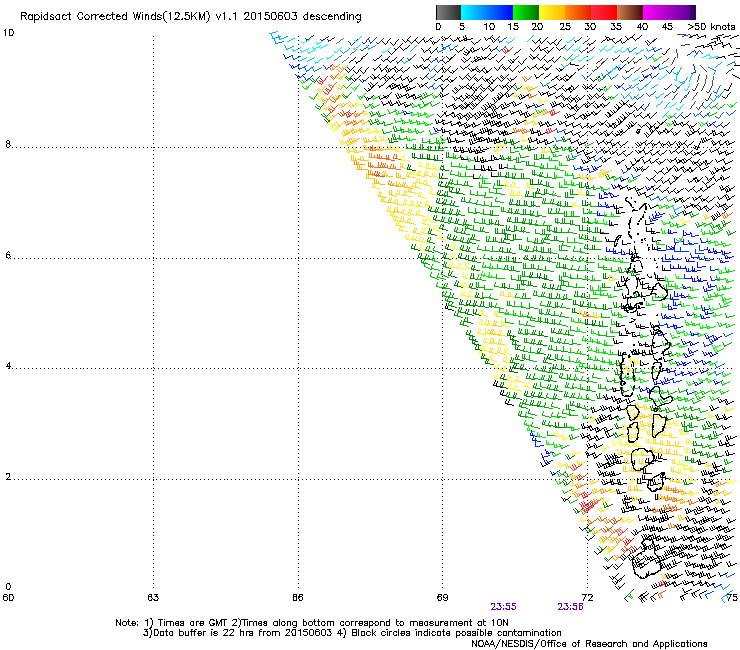The height and width of the screenshot is (650, 740).
Task: Click the green 15-20 knots legend swatch
Action: (526, 12)
